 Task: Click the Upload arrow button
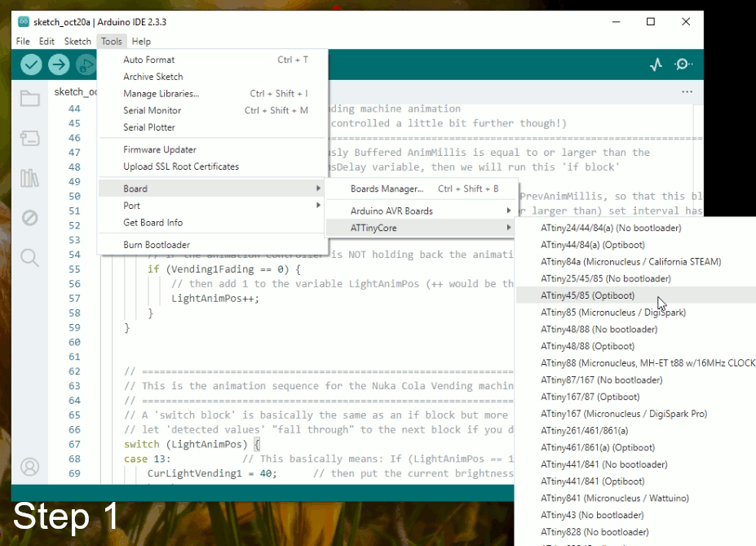(x=59, y=64)
